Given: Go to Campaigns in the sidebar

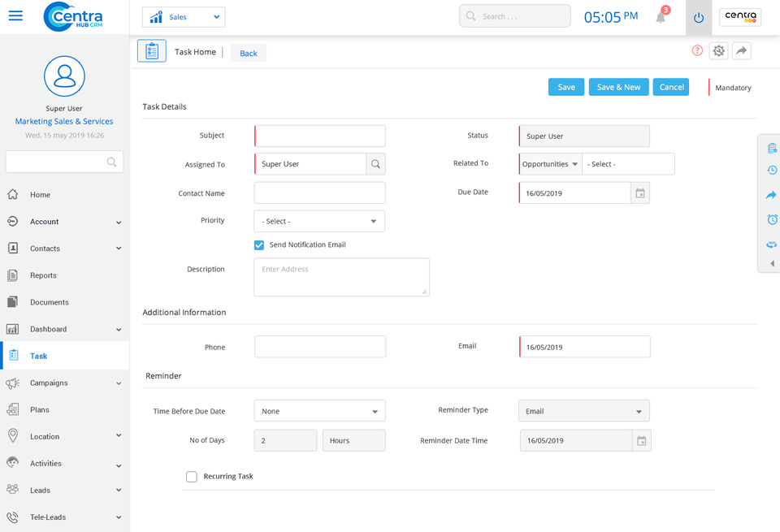Looking at the screenshot, I should (49, 383).
